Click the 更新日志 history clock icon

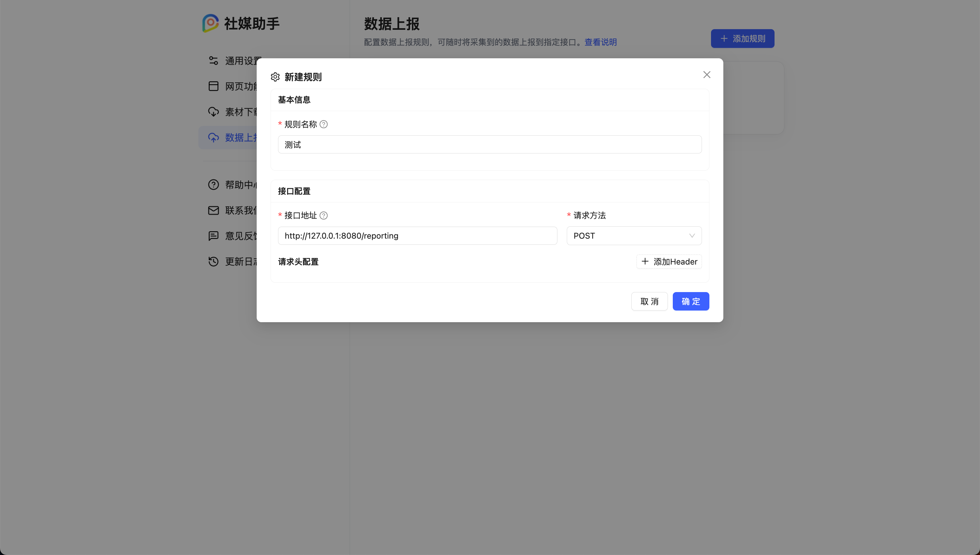pyautogui.click(x=213, y=262)
